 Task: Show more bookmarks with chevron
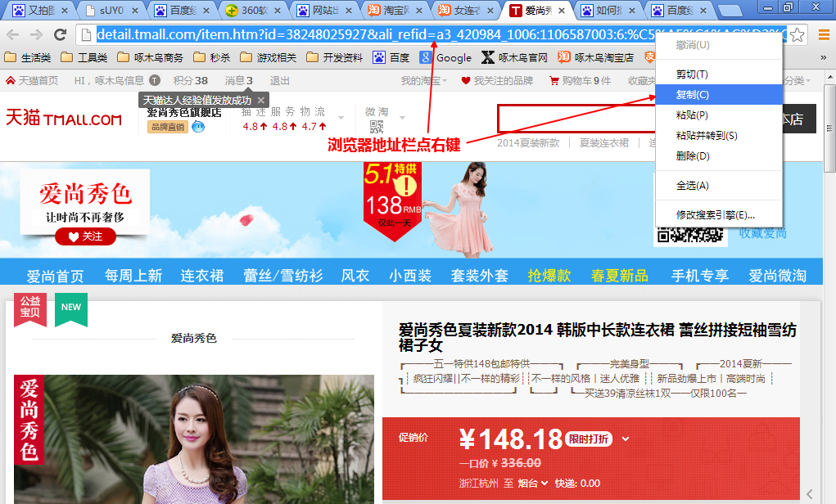[823, 57]
